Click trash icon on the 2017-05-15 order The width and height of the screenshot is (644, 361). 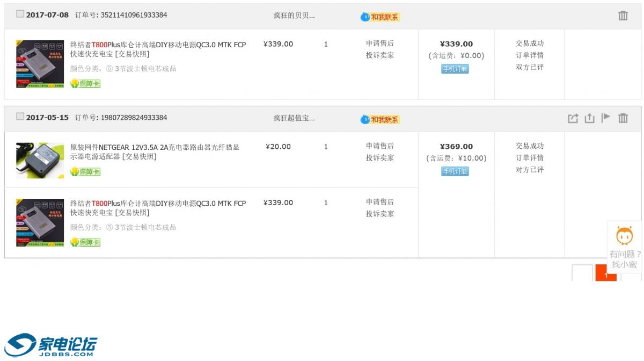click(x=623, y=118)
